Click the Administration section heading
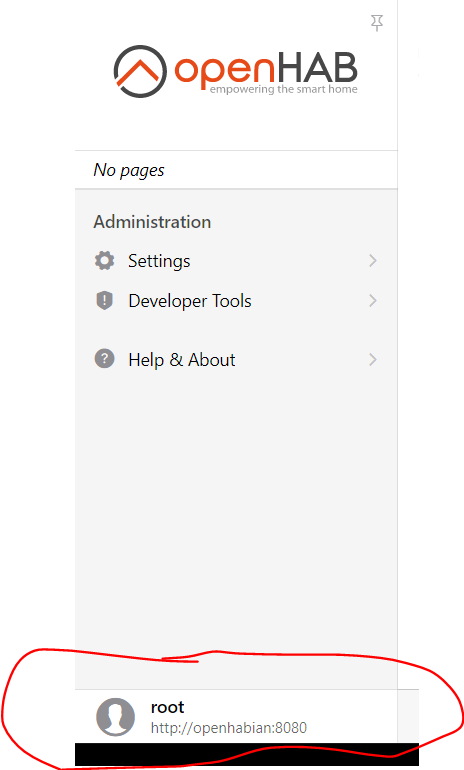The image size is (464, 770). tap(152, 222)
